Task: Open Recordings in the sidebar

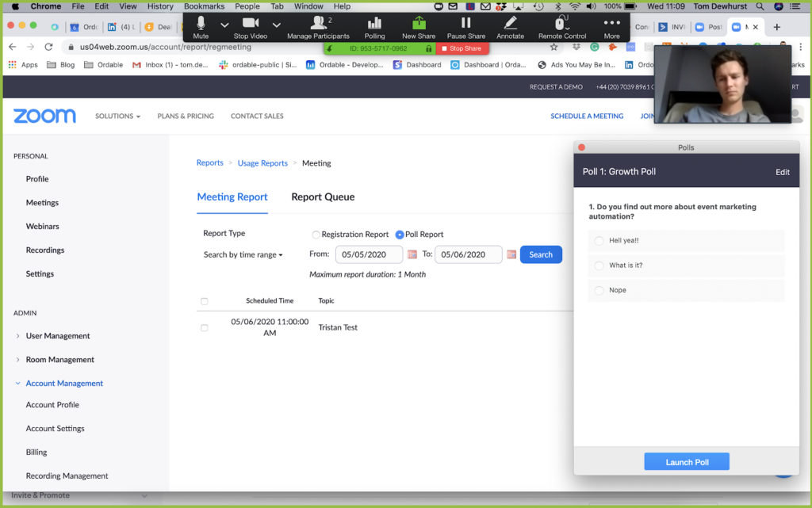Action: pos(45,250)
